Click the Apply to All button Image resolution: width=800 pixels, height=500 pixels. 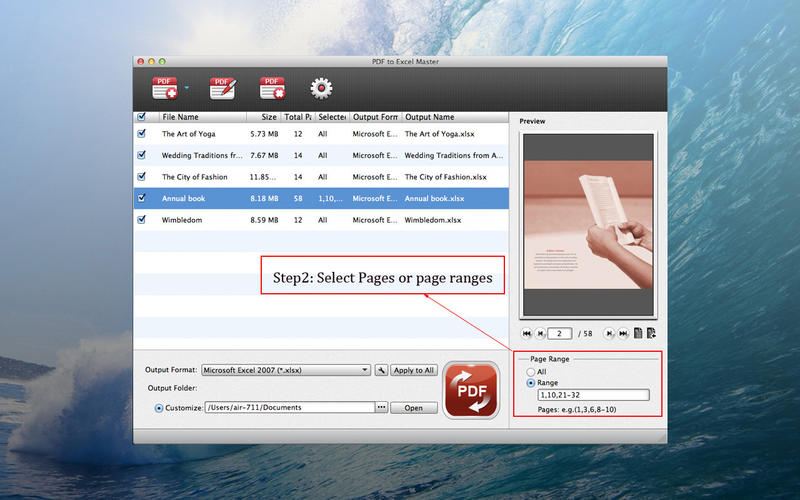(x=414, y=370)
